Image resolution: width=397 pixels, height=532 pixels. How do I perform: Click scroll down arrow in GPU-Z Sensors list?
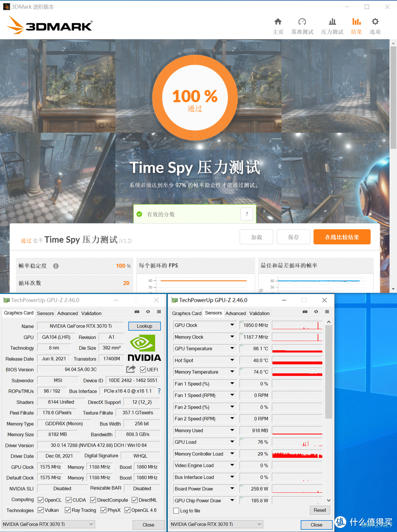tap(329, 500)
